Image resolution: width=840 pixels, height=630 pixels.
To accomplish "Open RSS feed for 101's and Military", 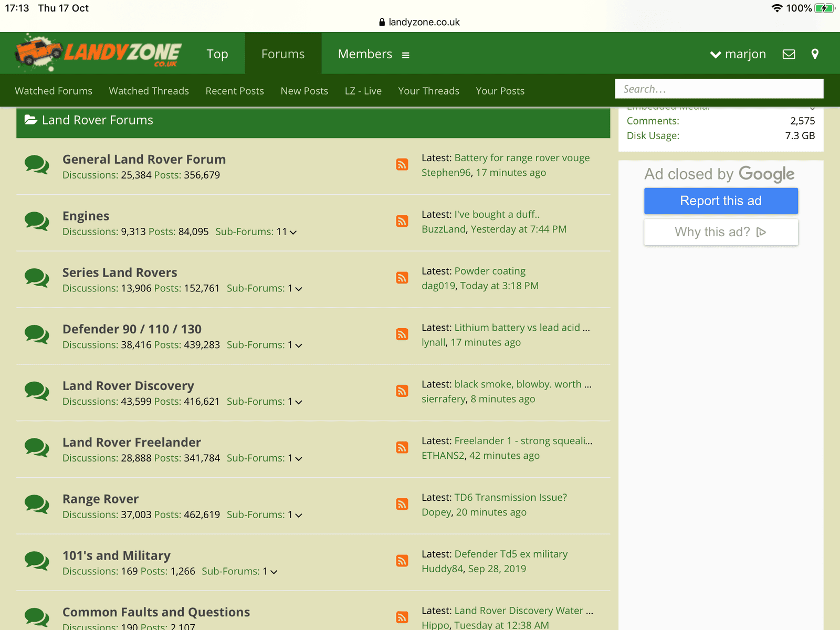I will click(x=402, y=561).
